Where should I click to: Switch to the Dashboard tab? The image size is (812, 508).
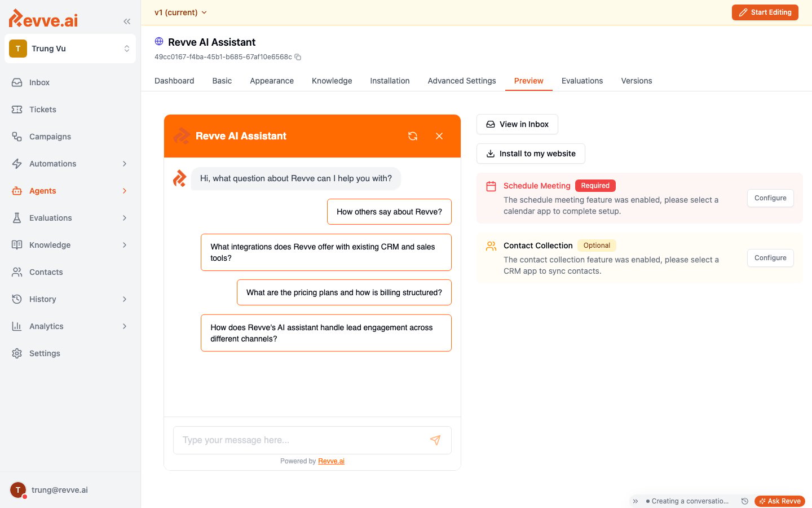click(x=174, y=81)
